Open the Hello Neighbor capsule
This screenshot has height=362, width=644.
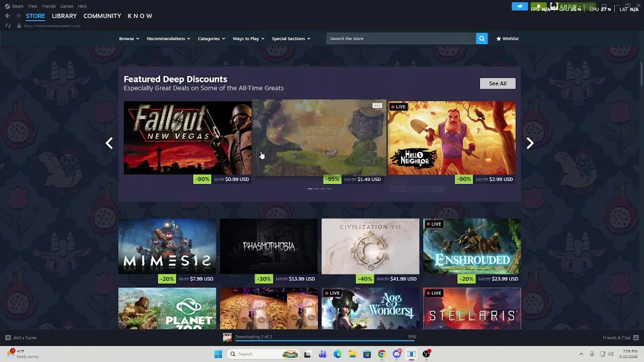[451, 138]
